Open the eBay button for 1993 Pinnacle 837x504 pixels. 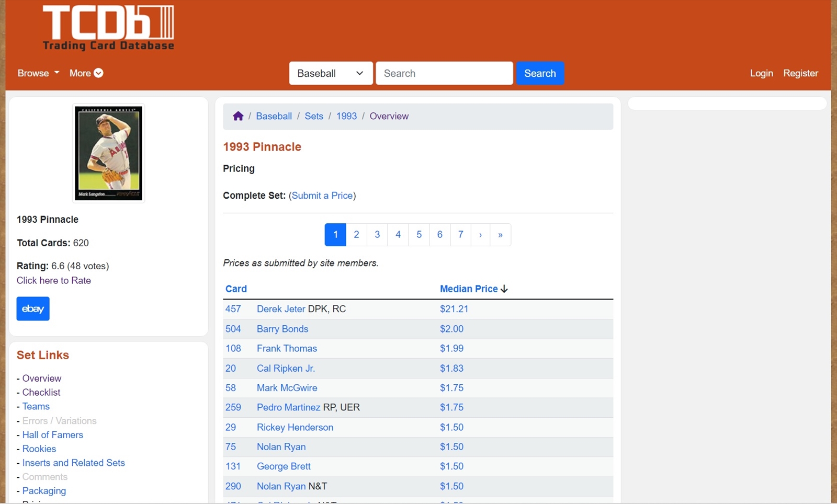click(x=33, y=308)
